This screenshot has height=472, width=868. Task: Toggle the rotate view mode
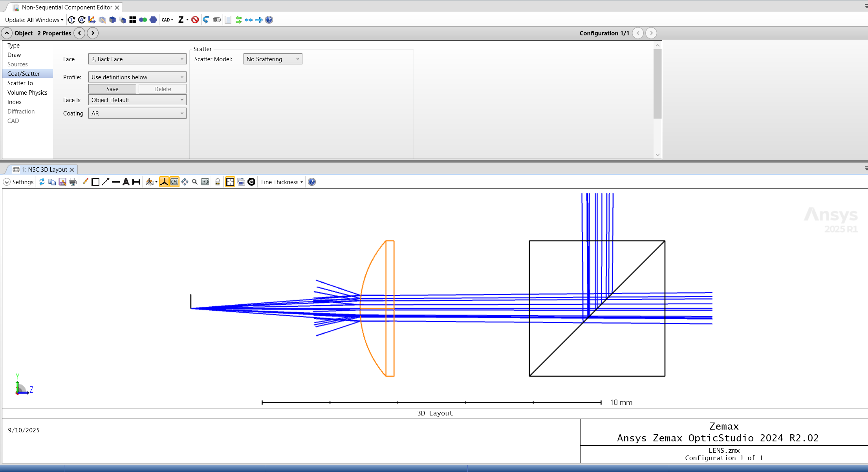point(174,182)
